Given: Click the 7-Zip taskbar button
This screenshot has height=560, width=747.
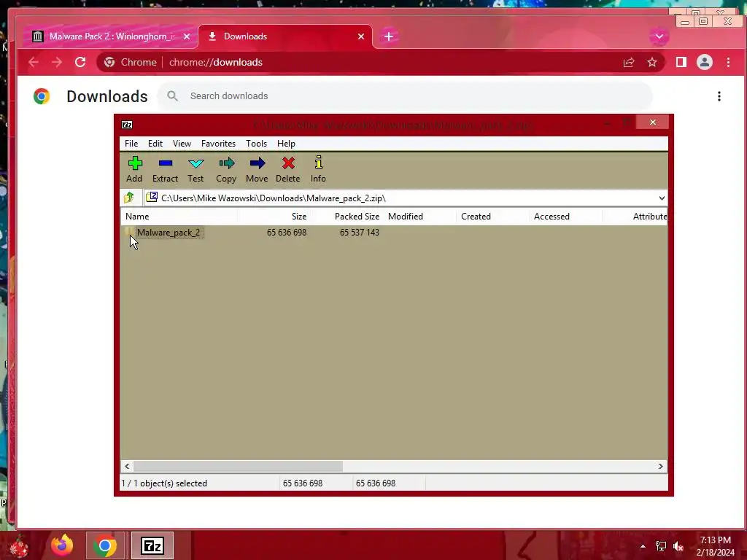Looking at the screenshot, I should pos(152,545).
